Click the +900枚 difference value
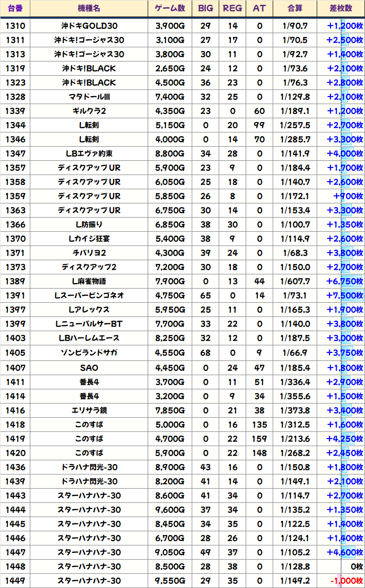Viewport: 365px width, 588px height. [348, 196]
